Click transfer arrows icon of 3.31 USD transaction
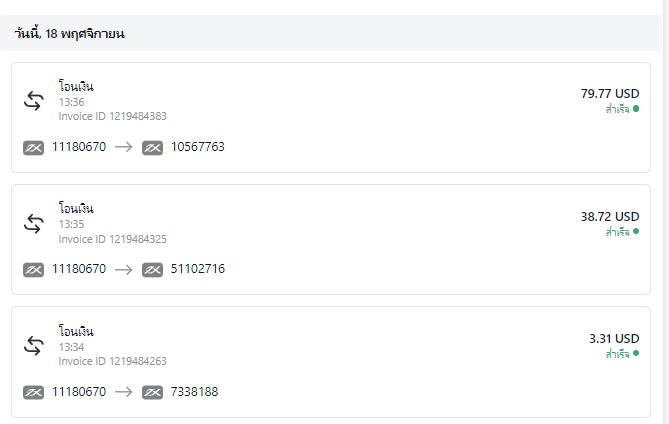669x424 pixels. tap(34, 346)
